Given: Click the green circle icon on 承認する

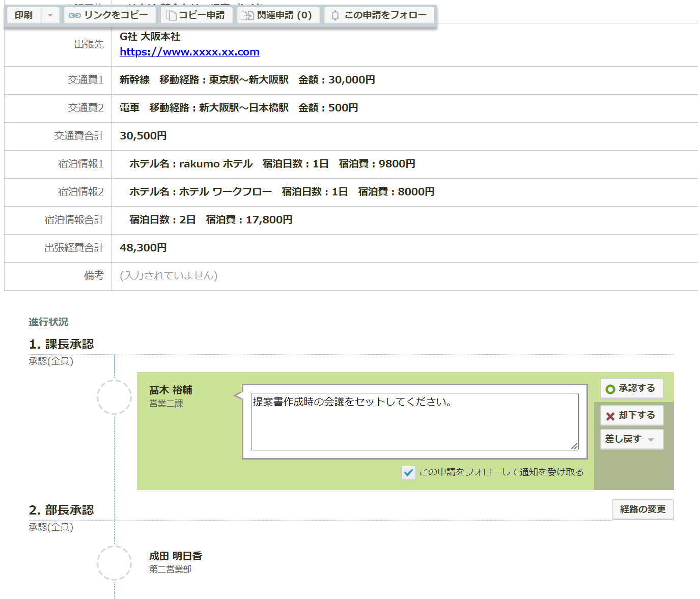Looking at the screenshot, I should coord(610,389).
